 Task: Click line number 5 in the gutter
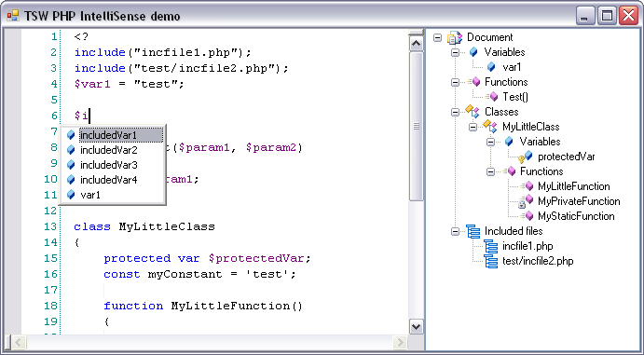54,100
